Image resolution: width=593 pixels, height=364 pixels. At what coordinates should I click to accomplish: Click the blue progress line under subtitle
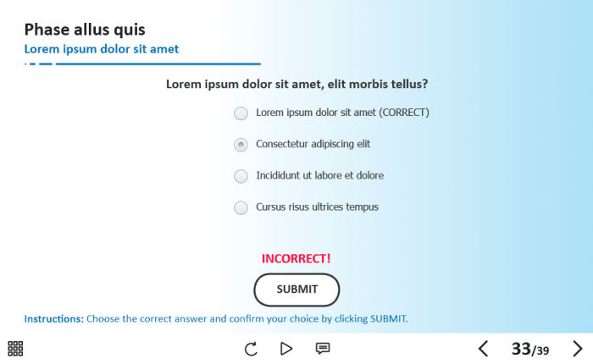coord(157,63)
